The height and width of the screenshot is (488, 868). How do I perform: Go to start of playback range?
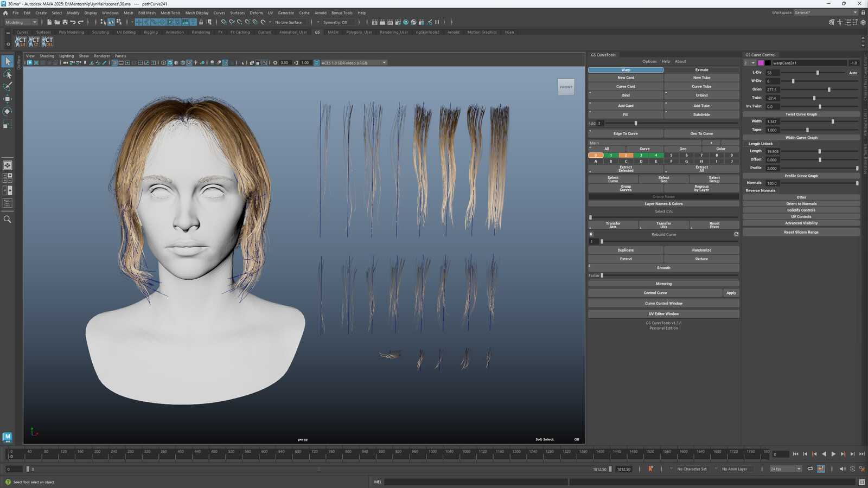coord(795,454)
